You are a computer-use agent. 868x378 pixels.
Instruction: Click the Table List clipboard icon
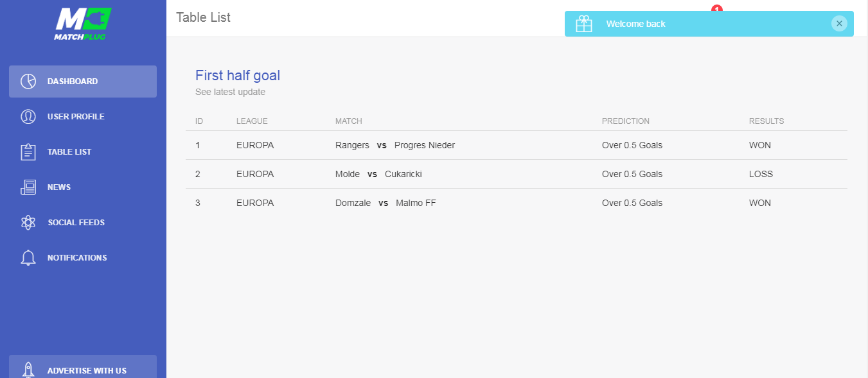[28, 152]
